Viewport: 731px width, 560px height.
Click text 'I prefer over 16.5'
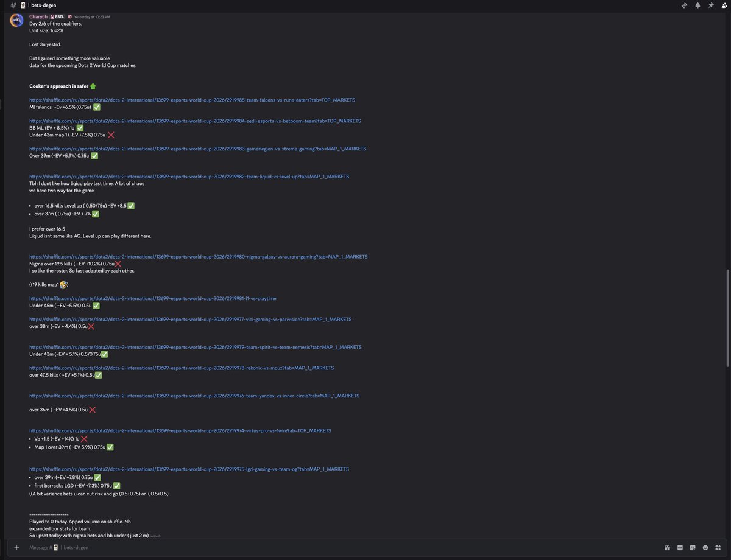pyautogui.click(x=47, y=229)
